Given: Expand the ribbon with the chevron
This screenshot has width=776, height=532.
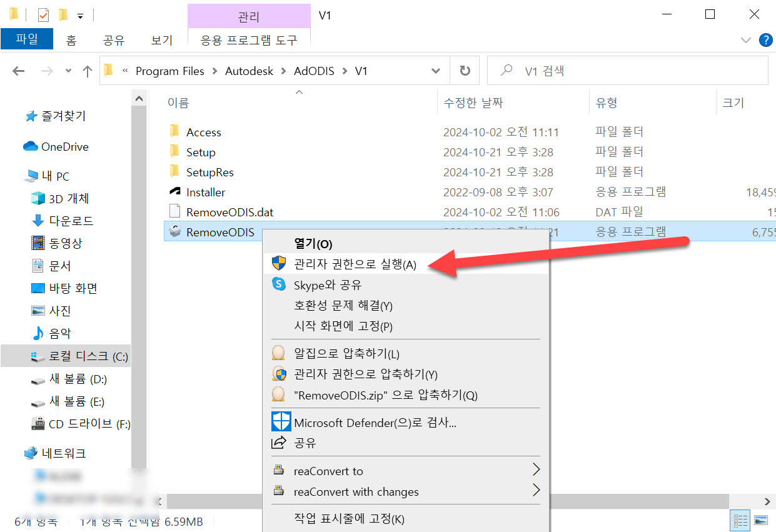Looking at the screenshot, I should [745, 40].
